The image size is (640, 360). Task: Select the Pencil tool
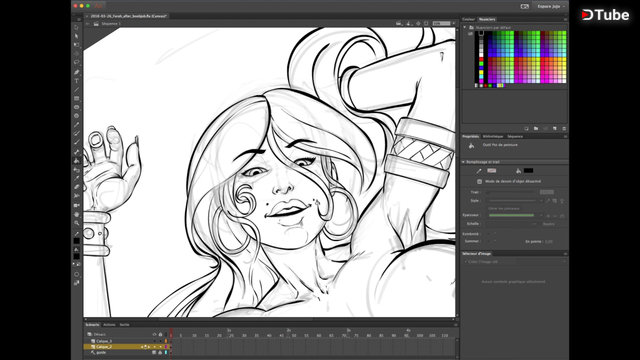[x=76, y=125]
